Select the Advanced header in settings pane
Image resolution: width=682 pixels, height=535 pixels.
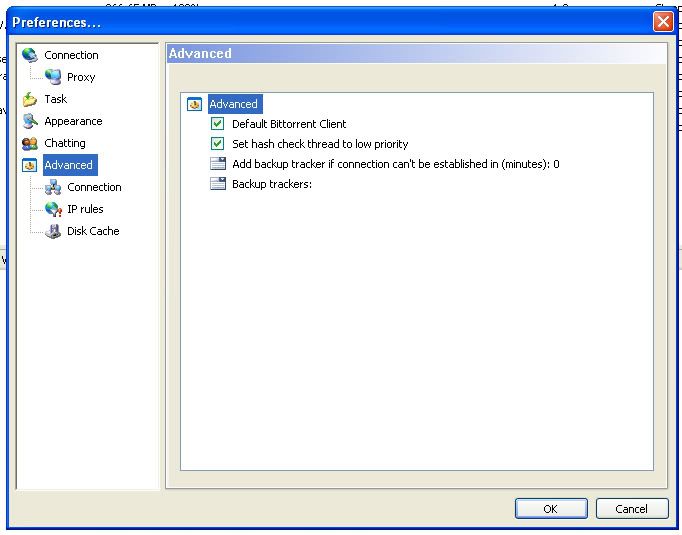click(234, 104)
